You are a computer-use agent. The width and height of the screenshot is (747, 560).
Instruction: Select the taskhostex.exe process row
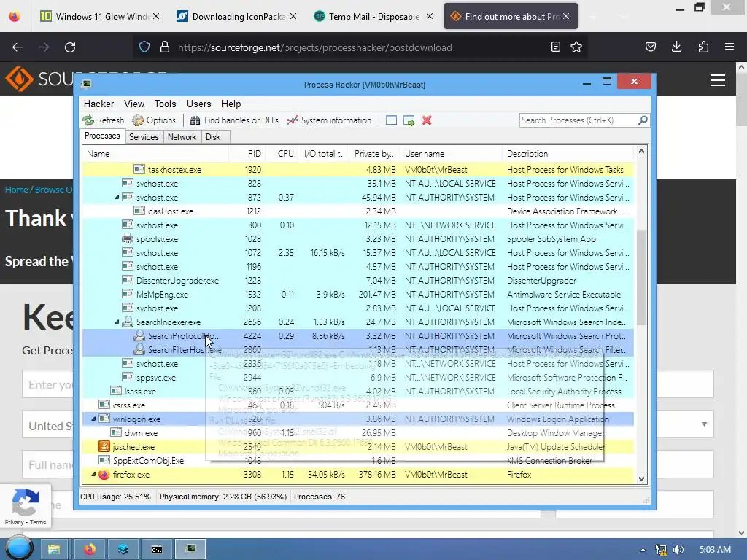point(359,169)
